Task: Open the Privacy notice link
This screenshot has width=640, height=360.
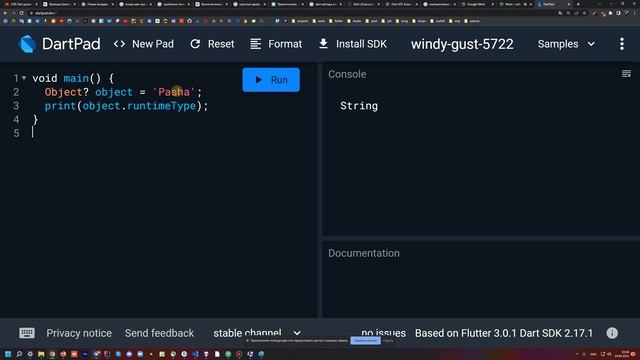Action: click(79, 333)
